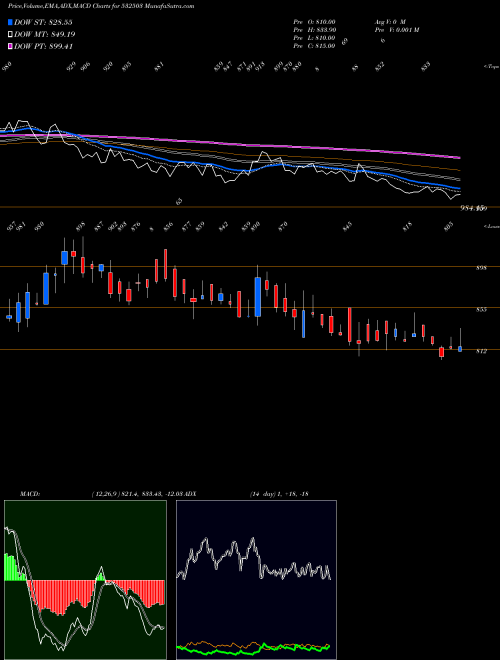The height and width of the screenshot is (660, 500).
Task: Click the chart title mentioning MunafaSutra.com
Action: (101, 6)
